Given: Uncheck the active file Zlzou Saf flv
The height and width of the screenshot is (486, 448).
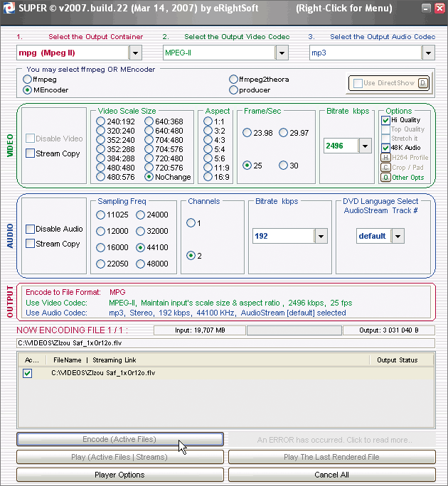Looking at the screenshot, I should tap(27, 373).
